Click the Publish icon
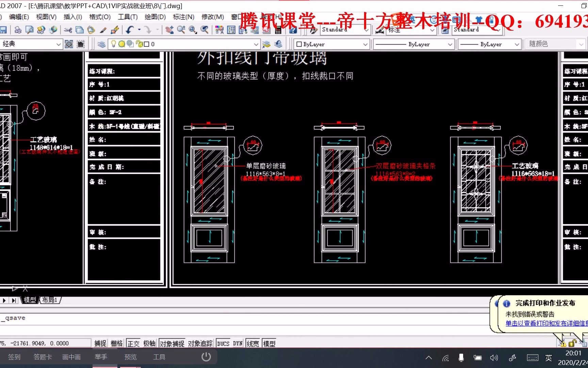Screen dimensions: 588x368 tap(41, 30)
